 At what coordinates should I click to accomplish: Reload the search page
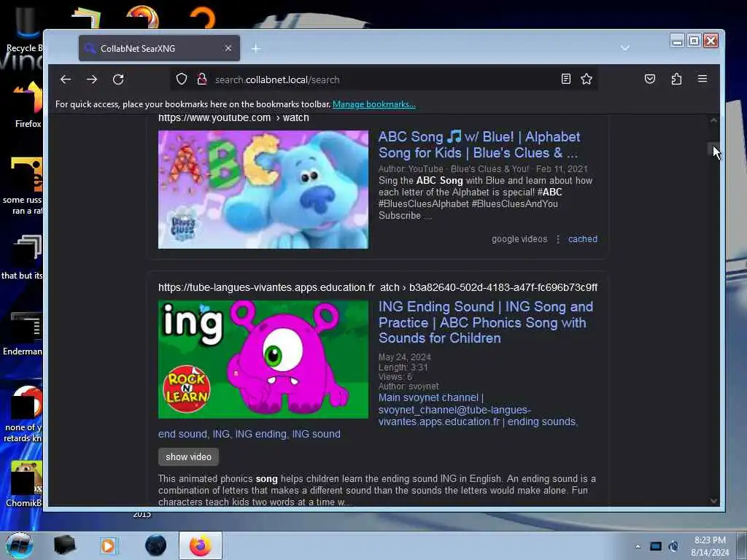coord(118,79)
